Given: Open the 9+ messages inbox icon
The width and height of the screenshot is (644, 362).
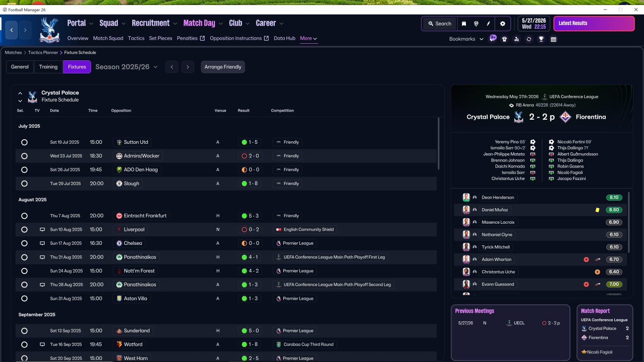Looking at the screenshot, I should pyautogui.click(x=493, y=38).
